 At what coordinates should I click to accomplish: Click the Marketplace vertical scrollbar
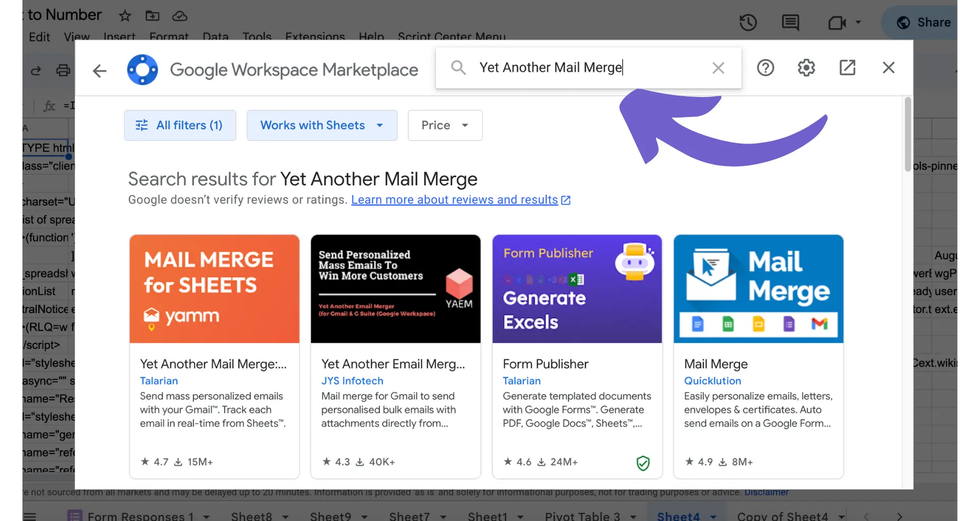click(908, 135)
